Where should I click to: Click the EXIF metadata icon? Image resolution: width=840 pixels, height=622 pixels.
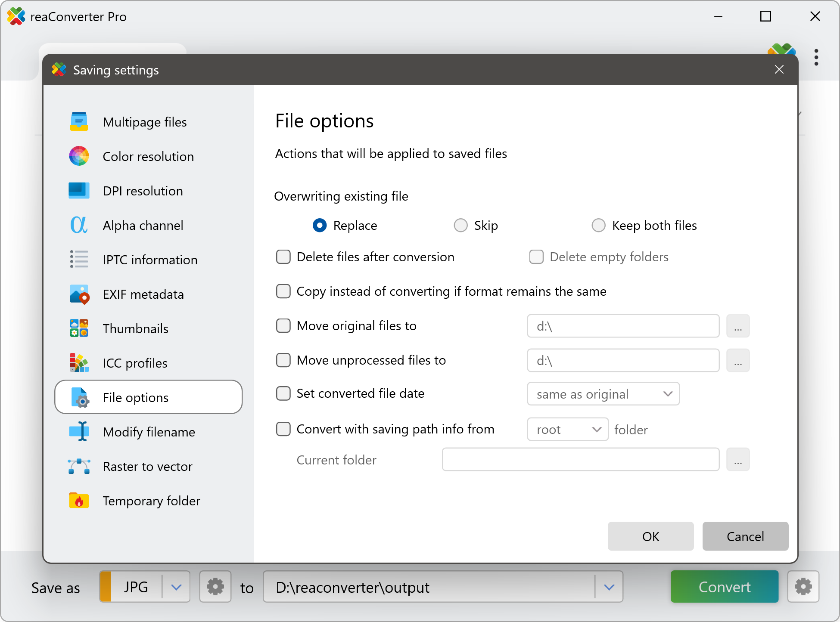79,294
